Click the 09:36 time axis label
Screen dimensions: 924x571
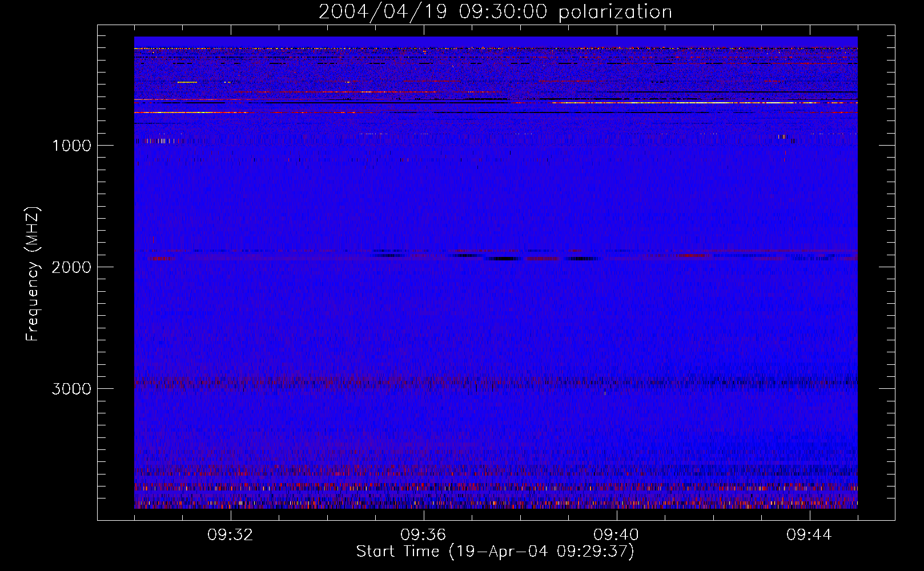[x=423, y=535]
